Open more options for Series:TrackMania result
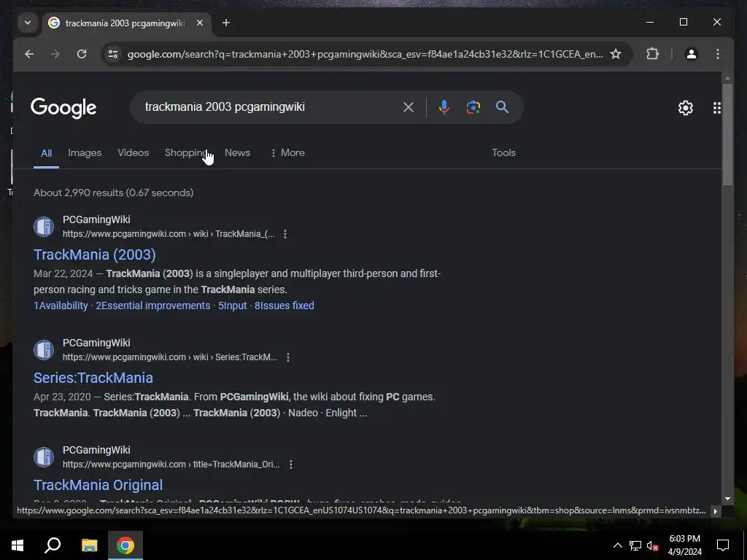 point(287,357)
